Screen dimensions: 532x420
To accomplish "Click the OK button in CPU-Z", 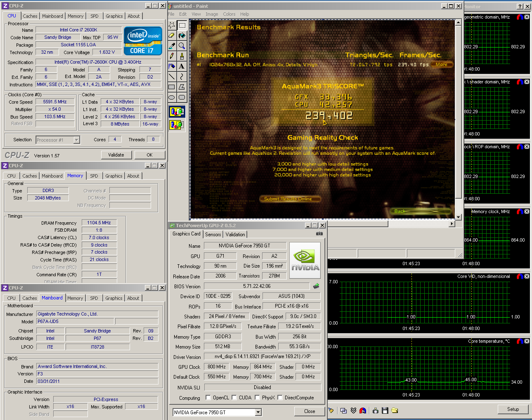I will pyautogui.click(x=149, y=155).
